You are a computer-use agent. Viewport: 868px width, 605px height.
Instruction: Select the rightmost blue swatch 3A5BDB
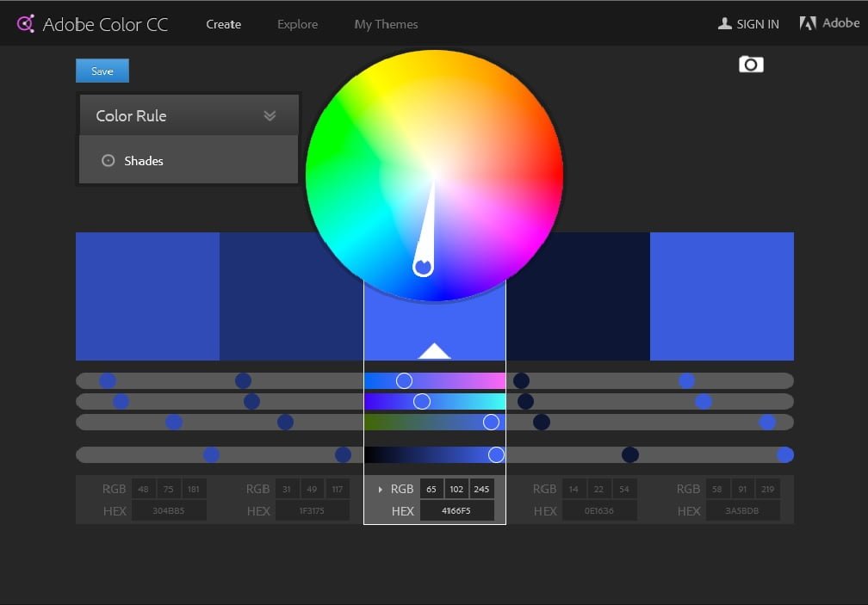pos(722,296)
